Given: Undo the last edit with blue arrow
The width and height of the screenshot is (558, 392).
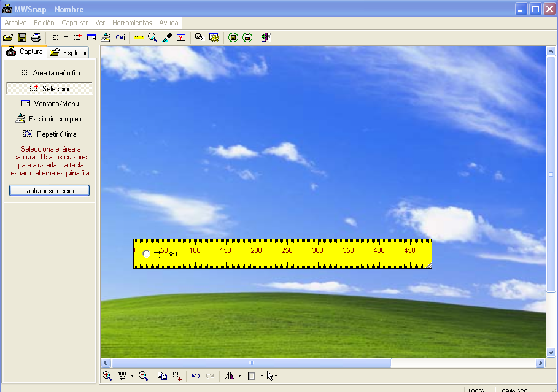Looking at the screenshot, I should click(196, 376).
